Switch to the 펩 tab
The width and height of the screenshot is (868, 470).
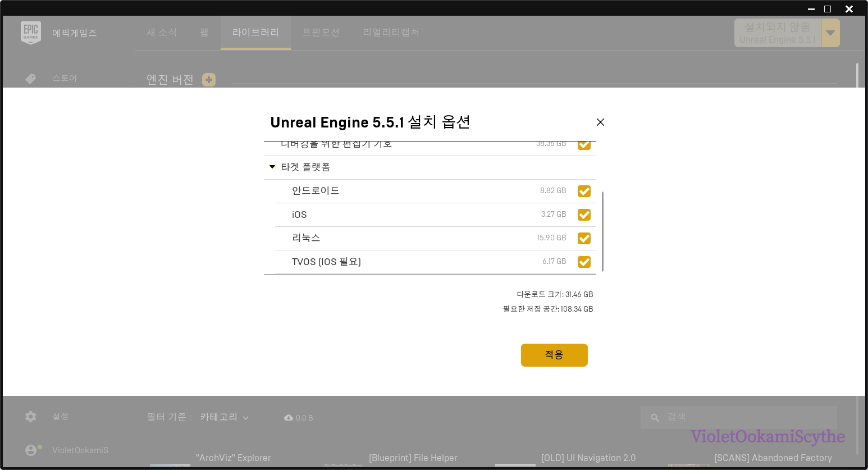(204, 33)
